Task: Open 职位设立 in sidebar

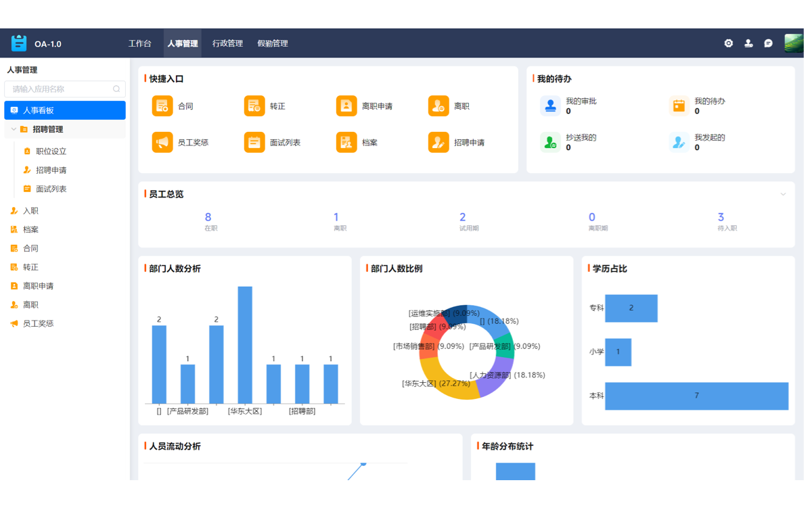Action: click(x=51, y=151)
